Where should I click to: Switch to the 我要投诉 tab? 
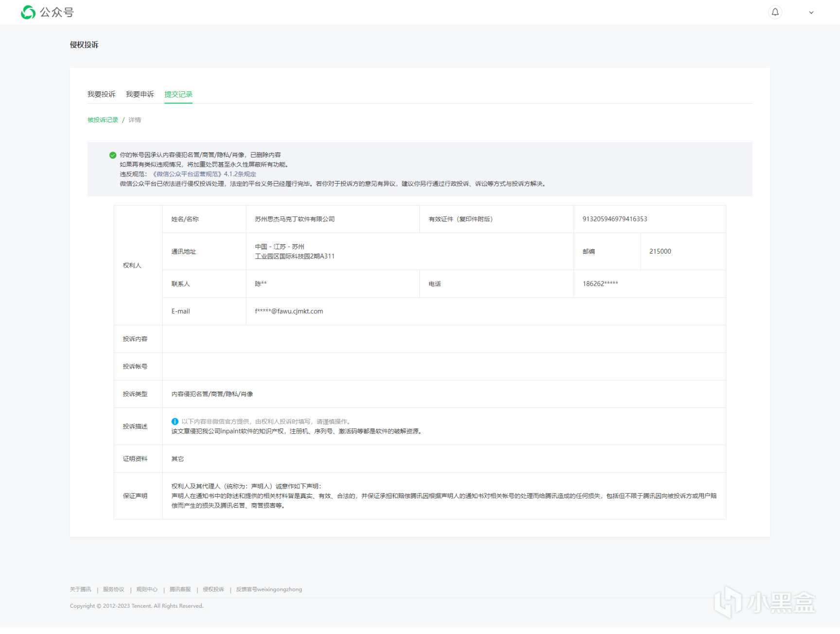coord(102,94)
